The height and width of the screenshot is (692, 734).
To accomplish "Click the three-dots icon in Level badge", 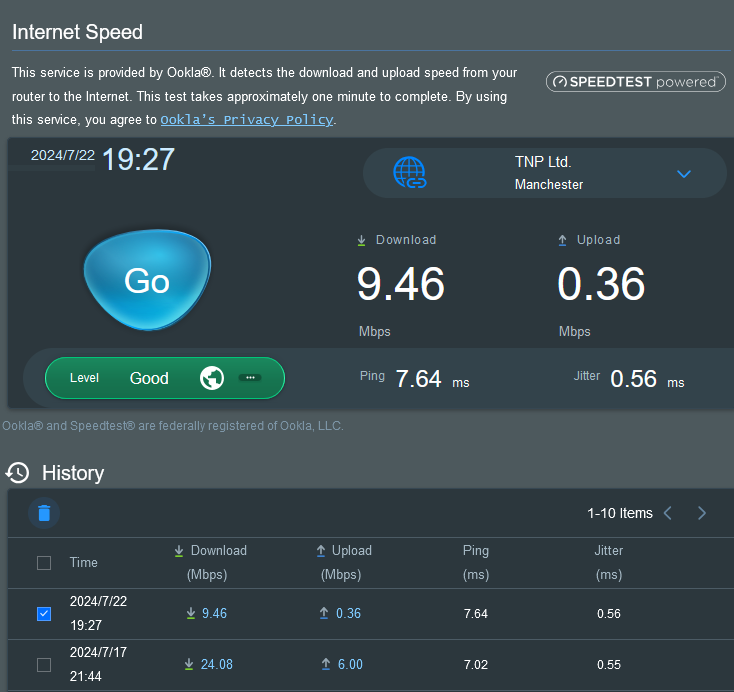I will (x=250, y=378).
